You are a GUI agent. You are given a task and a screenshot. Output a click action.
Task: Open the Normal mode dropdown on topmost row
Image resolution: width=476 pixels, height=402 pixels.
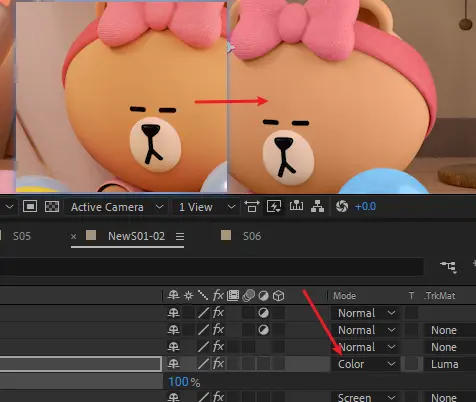tap(366, 313)
